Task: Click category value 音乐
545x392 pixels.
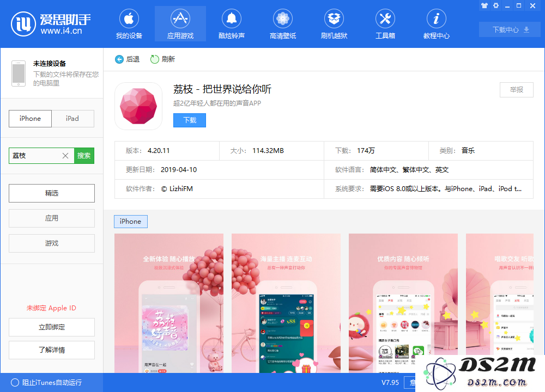Action: point(468,151)
